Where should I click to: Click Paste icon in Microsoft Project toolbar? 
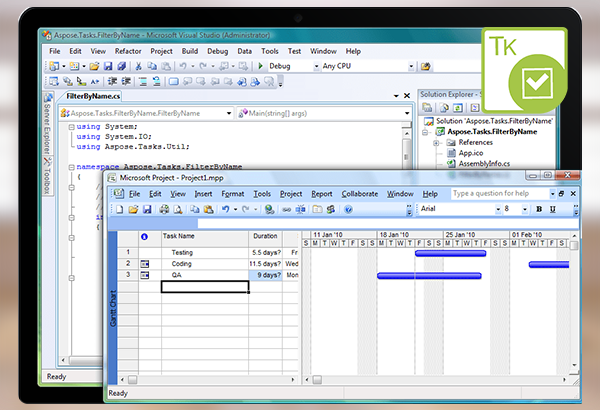coord(209,209)
